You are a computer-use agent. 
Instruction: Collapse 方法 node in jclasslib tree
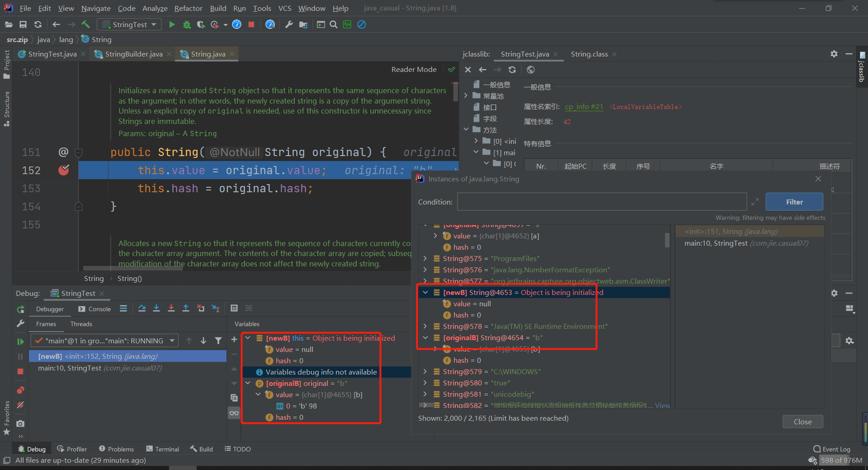pyautogui.click(x=466, y=129)
